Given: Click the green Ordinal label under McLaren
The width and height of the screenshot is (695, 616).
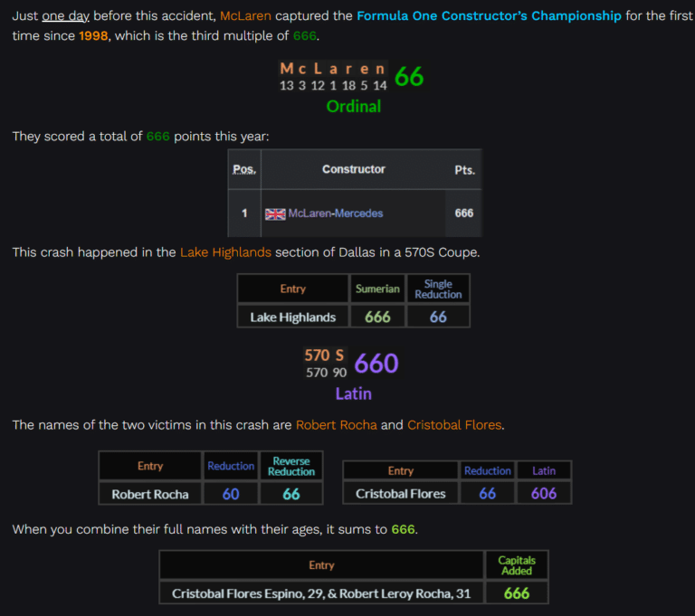Looking at the screenshot, I should point(353,107).
